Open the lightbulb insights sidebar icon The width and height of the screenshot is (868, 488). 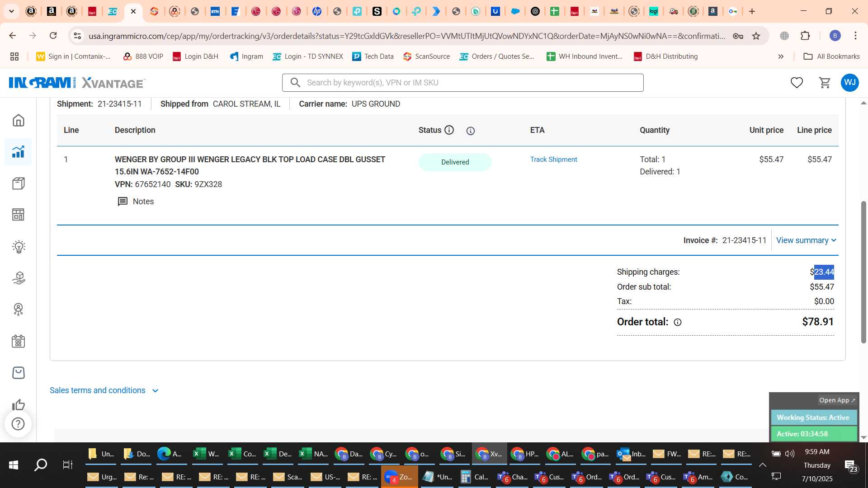[18, 246]
